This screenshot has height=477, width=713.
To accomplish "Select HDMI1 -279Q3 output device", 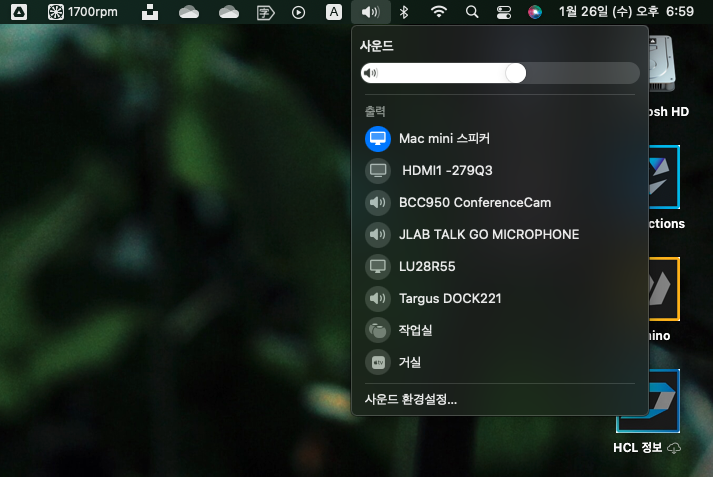I will click(x=500, y=171).
